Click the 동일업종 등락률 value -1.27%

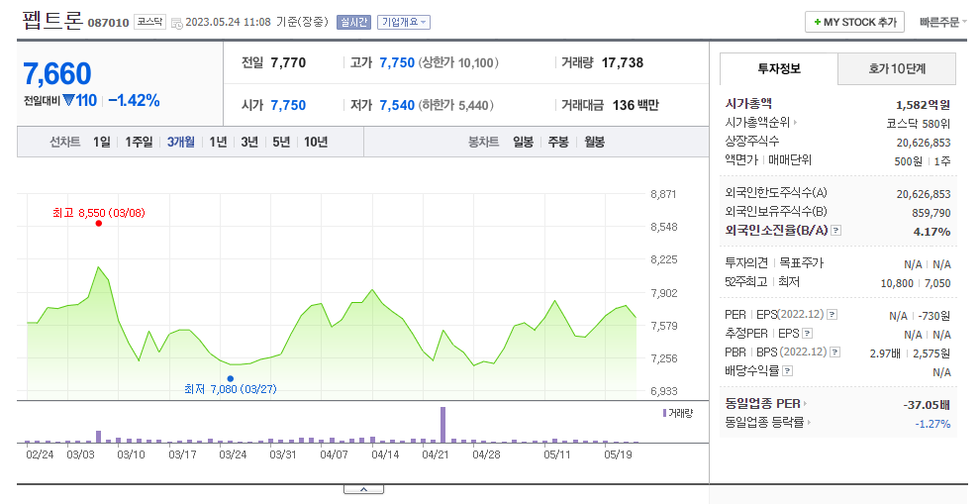coord(932,424)
